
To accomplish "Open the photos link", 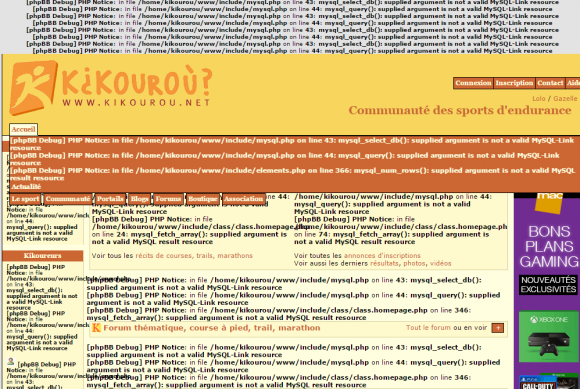I will tap(414, 263).
